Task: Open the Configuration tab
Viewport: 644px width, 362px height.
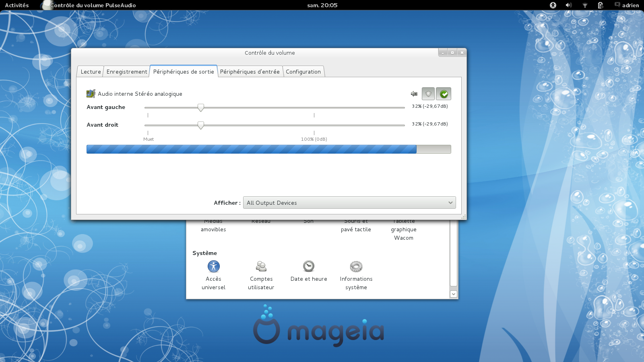Action: click(x=303, y=72)
